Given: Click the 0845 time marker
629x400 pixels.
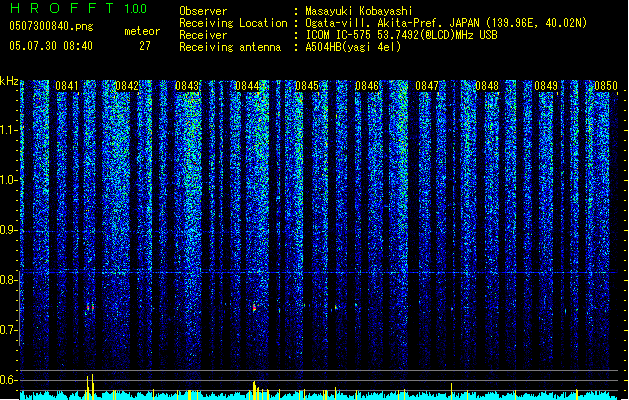Looking at the screenshot, I should (x=307, y=86).
